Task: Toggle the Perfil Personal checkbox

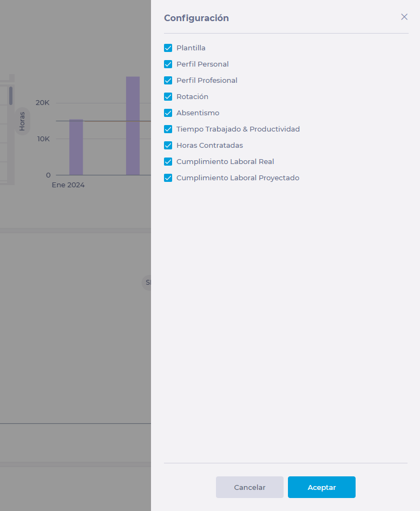Action: (x=168, y=64)
